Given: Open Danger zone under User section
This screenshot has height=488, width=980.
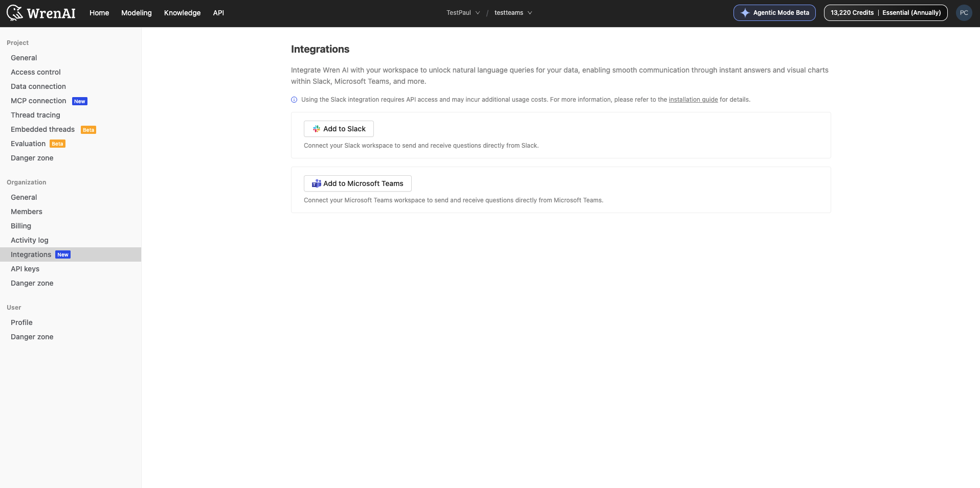Looking at the screenshot, I should (x=71, y=337).
